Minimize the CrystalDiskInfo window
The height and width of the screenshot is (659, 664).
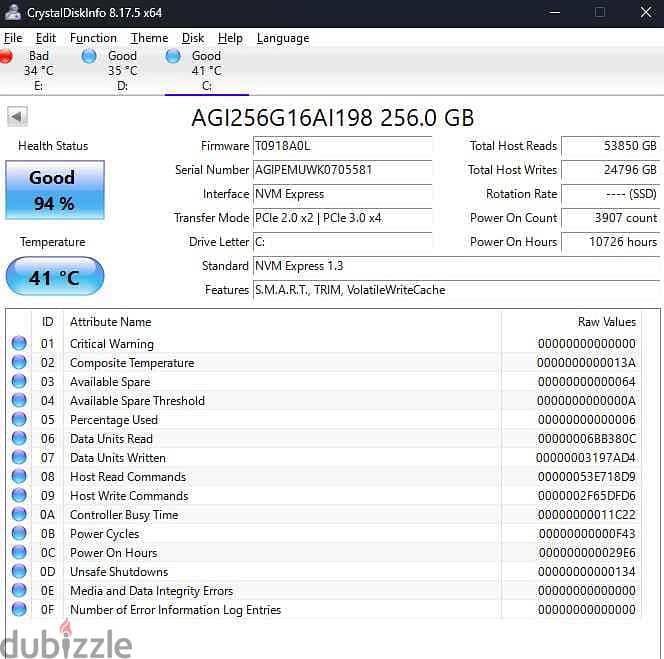(x=555, y=12)
